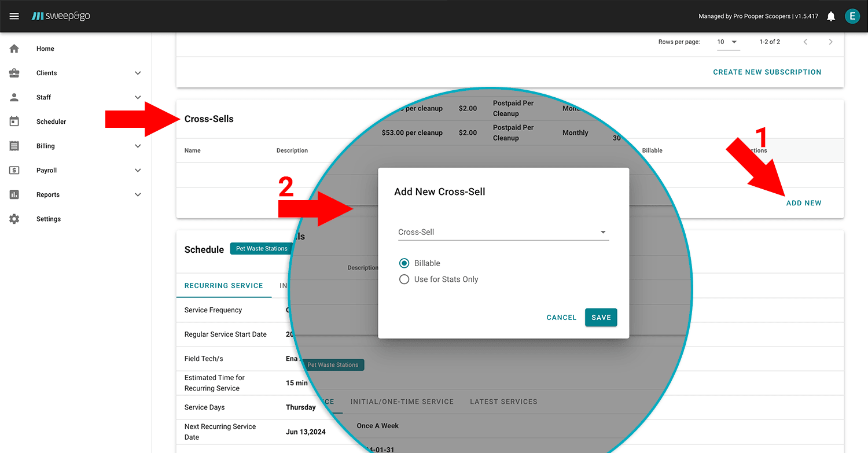The width and height of the screenshot is (868, 453).
Task: Open the user avatar E menu
Action: [852, 16]
